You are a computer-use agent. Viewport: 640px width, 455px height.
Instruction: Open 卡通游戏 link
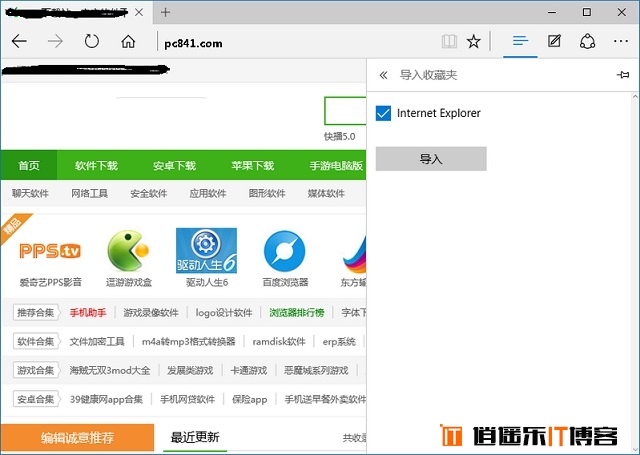click(249, 370)
